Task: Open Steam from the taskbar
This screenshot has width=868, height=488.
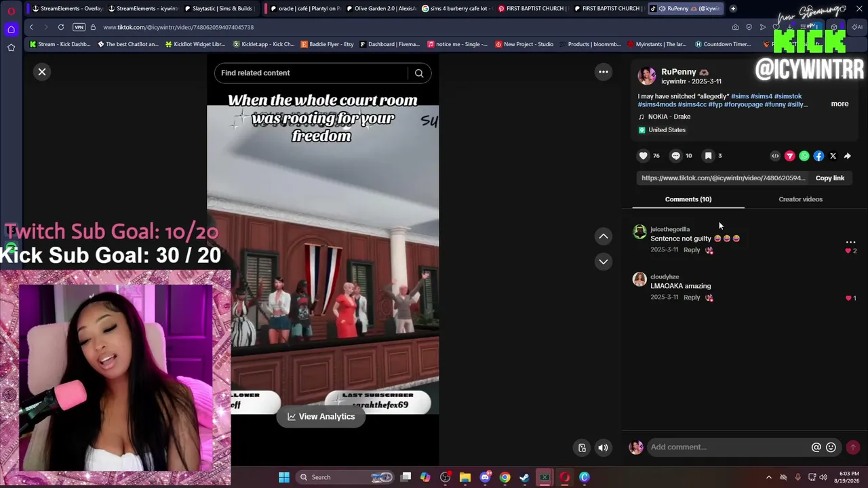Action: click(x=524, y=477)
